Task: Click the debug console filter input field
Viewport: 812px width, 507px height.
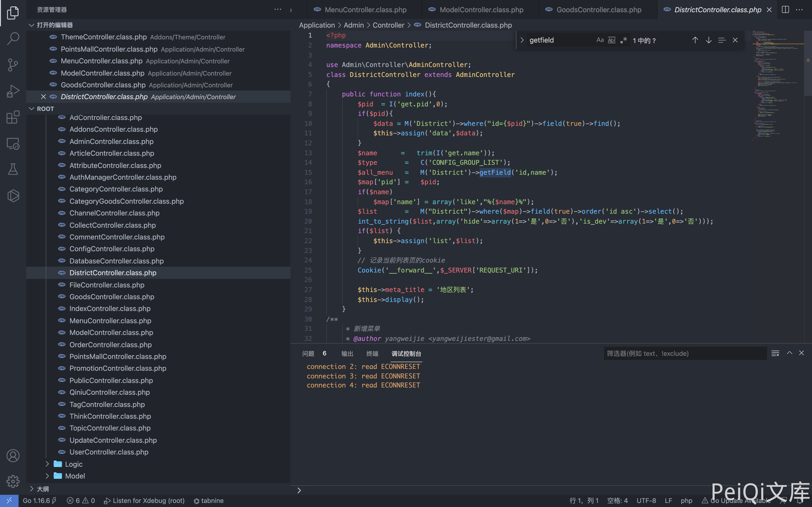Action: 684,353
